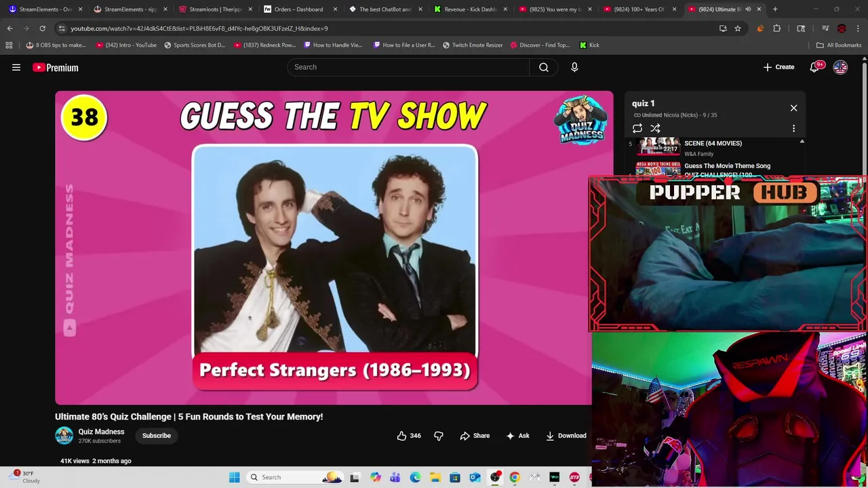Open the YouTube guide hamburger menu
The width and height of the screenshot is (868, 488).
(16, 67)
